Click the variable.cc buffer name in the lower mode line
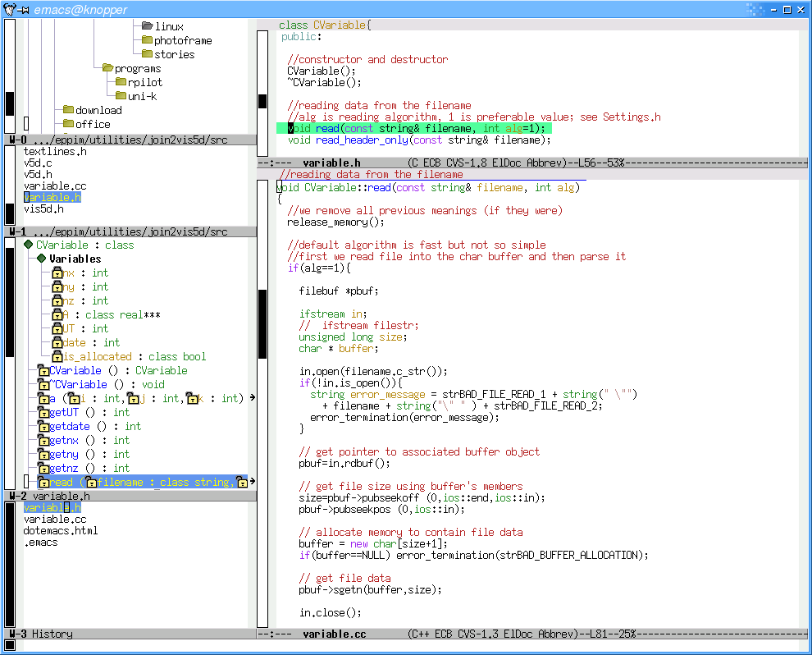Viewport: 812px width, 655px height. [x=334, y=634]
